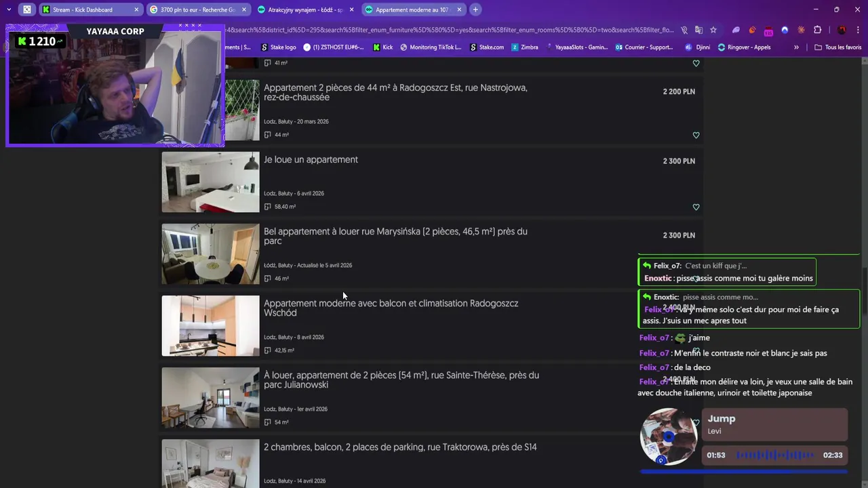Screen dimensions: 868x488
Task: Click the first extension icon after the star
Action: (x=736, y=30)
